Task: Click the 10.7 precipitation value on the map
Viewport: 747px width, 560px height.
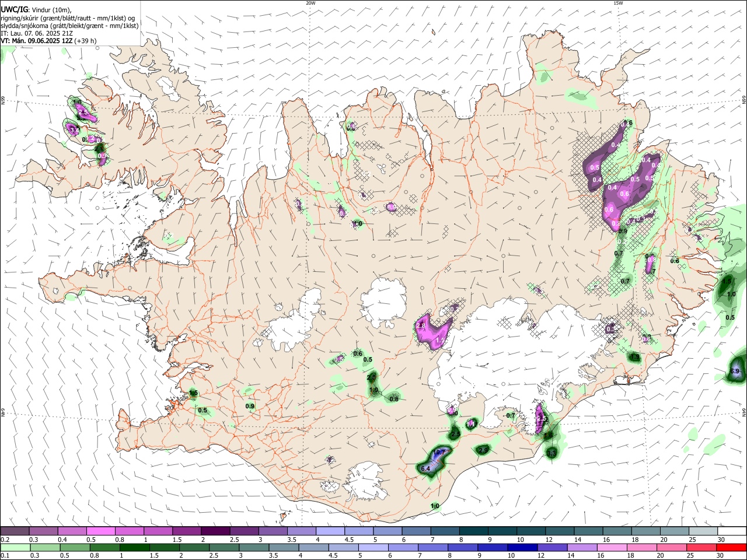Action: click(440, 452)
